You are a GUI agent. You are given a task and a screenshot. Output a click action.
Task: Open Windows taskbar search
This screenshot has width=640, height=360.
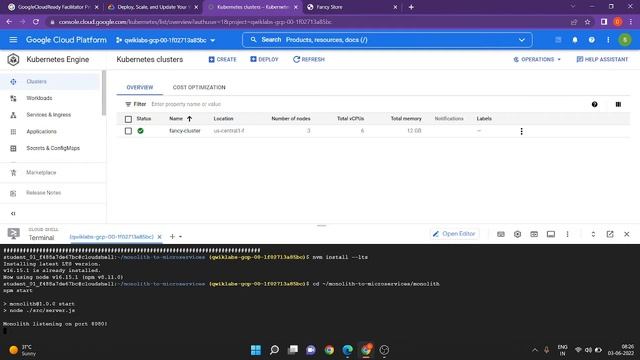[x=274, y=350]
